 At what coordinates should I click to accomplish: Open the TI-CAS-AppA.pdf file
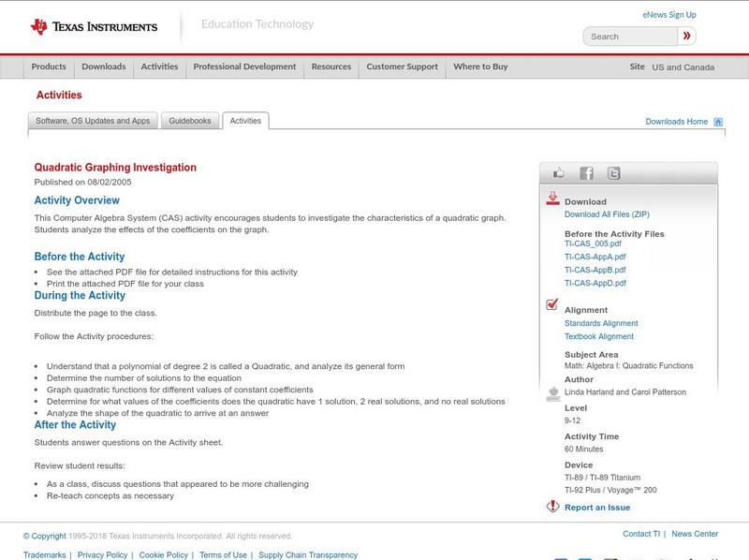[x=595, y=257]
